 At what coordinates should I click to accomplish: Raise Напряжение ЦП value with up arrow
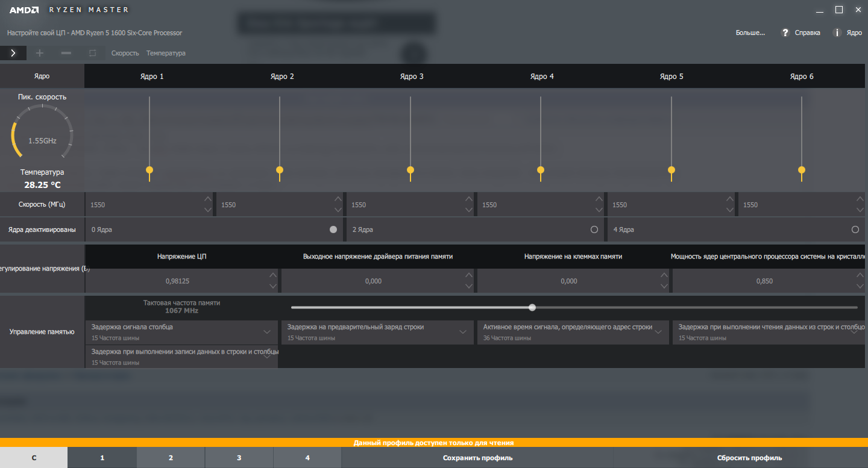[x=273, y=275]
